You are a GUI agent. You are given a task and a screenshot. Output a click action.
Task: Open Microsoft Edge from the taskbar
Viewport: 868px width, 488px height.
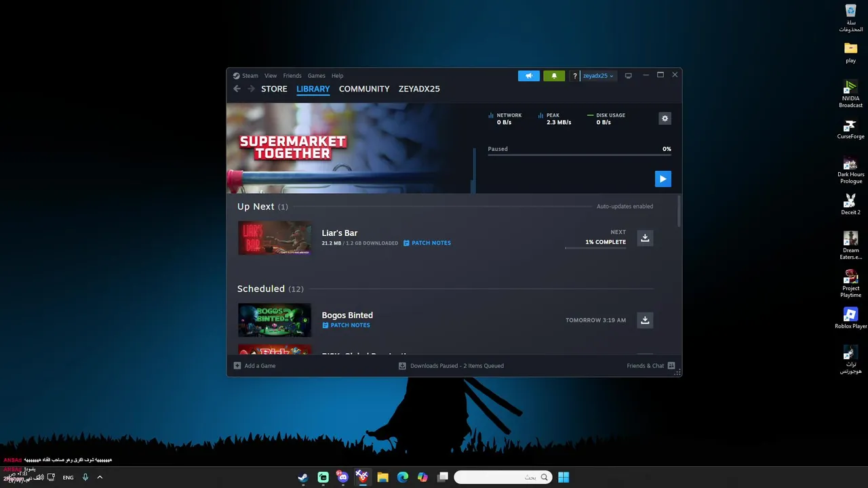[403, 477]
